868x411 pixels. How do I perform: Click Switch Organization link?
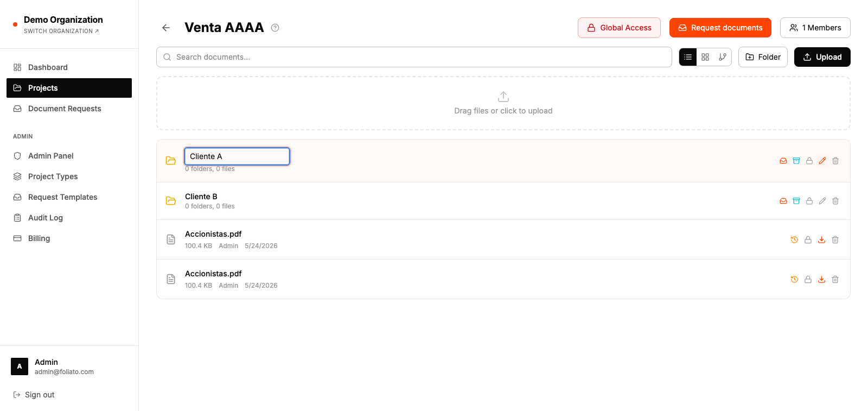(x=61, y=31)
